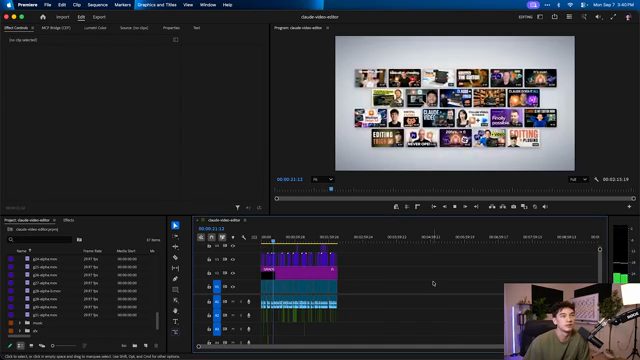The height and width of the screenshot is (360, 640).
Task: Toggle V1 video track targeting
Action: (x=217, y=287)
